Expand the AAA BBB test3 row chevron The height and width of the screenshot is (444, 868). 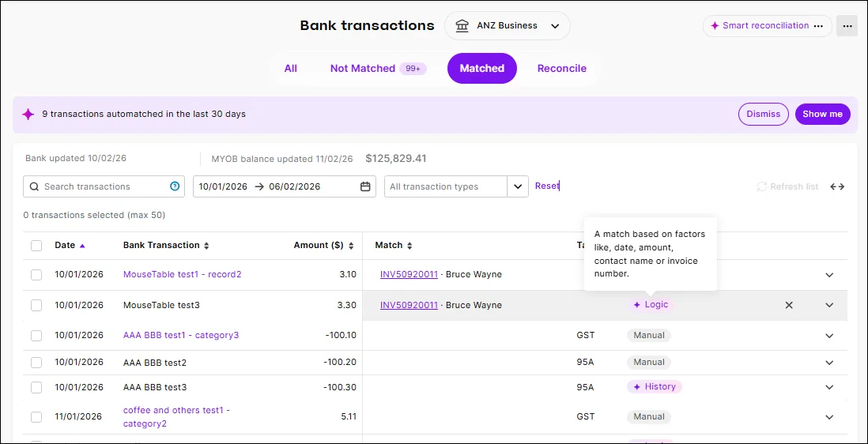pyautogui.click(x=829, y=388)
